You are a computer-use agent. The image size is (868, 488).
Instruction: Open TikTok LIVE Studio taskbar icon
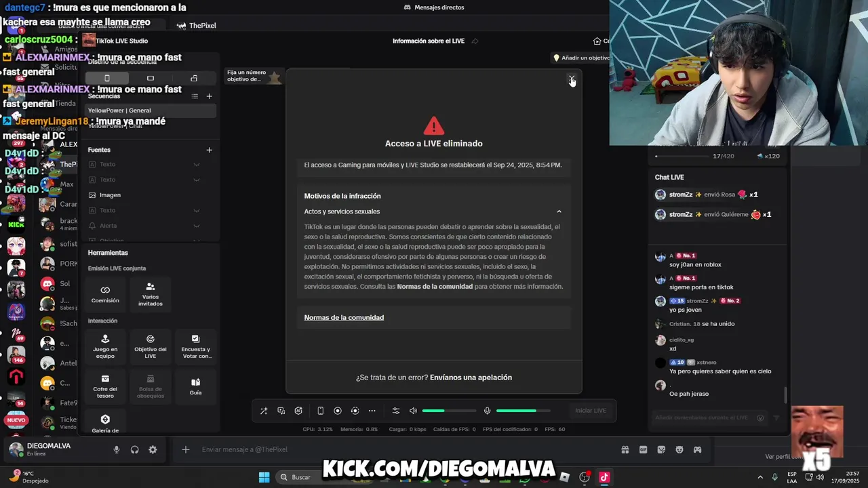[x=604, y=477]
